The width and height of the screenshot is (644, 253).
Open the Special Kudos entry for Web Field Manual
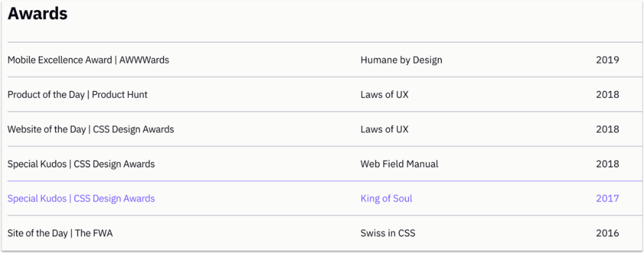click(x=81, y=164)
